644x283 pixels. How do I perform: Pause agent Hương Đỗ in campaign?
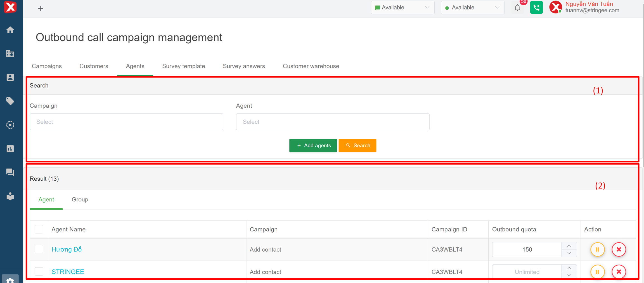click(597, 249)
